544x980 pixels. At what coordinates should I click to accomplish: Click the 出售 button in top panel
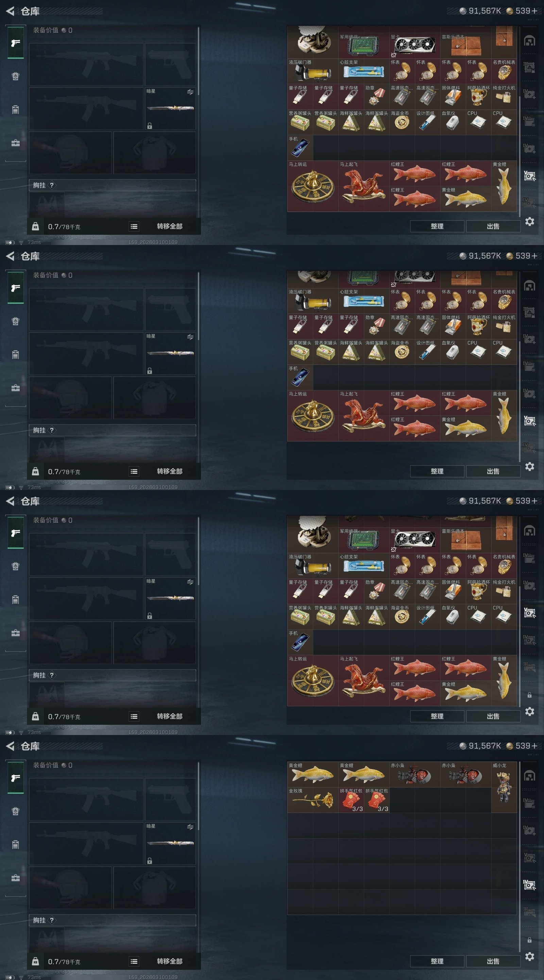tap(493, 226)
